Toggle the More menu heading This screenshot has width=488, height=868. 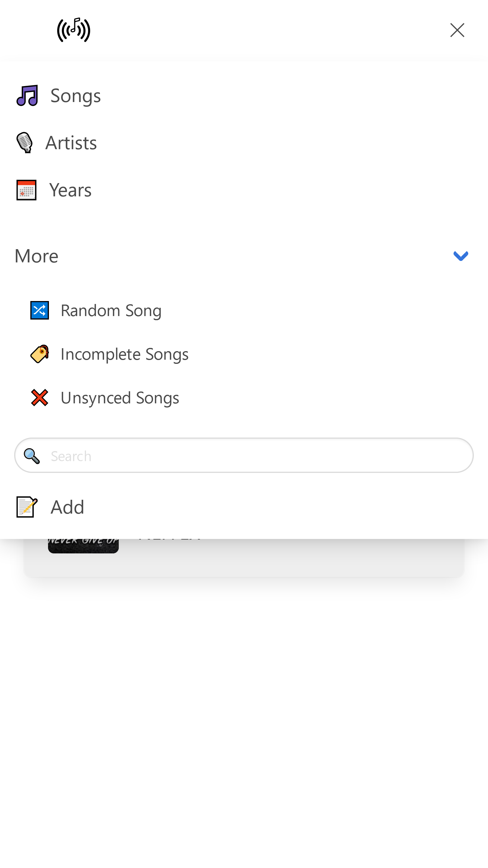pos(37,256)
